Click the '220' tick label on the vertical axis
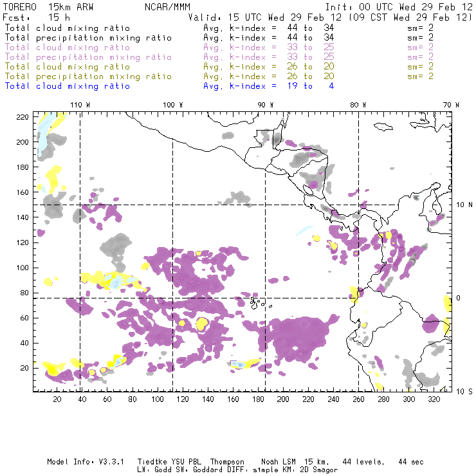Viewport: 476px width, 476px height. point(23,117)
